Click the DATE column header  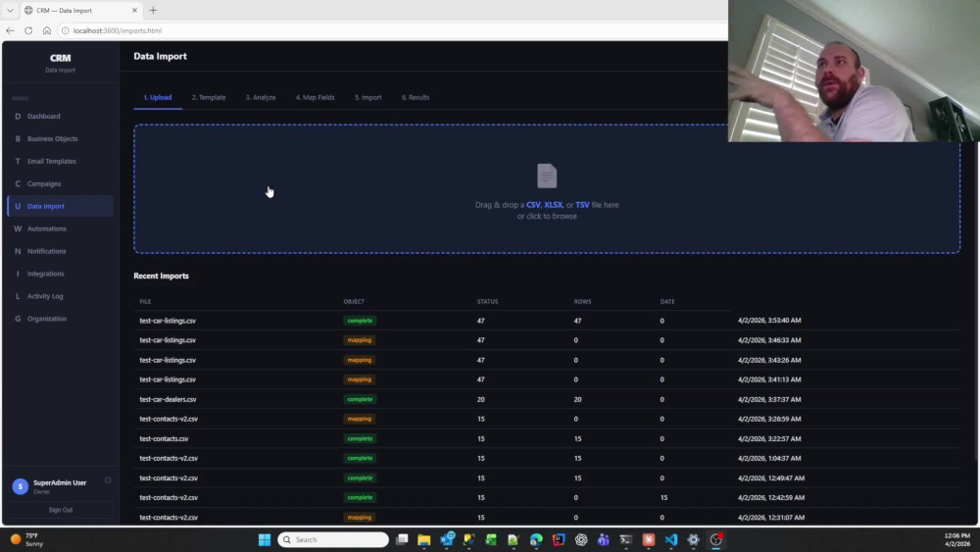click(x=667, y=301)
